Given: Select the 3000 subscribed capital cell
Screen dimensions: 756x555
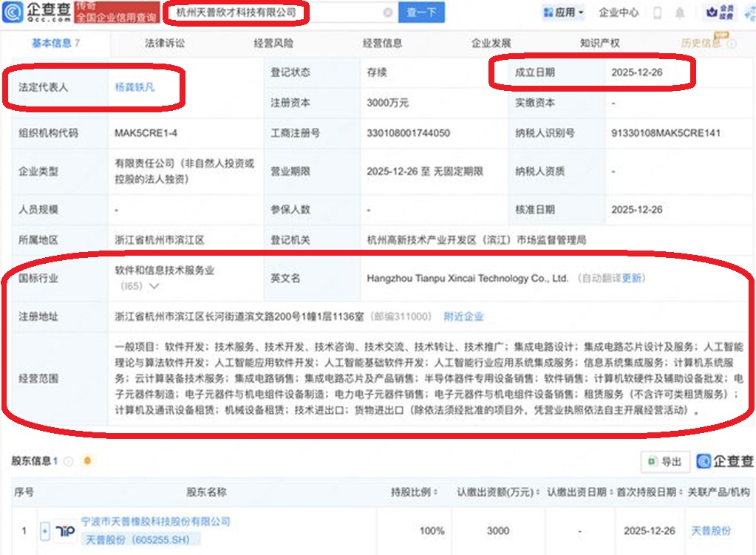Looking at the screenshot, I should pos(498,531).
